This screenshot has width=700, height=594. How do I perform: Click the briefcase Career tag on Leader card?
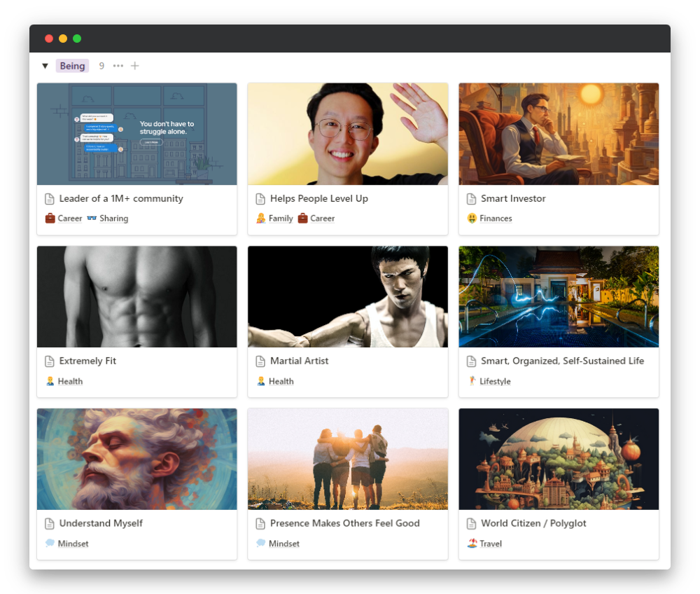[64, 219]
